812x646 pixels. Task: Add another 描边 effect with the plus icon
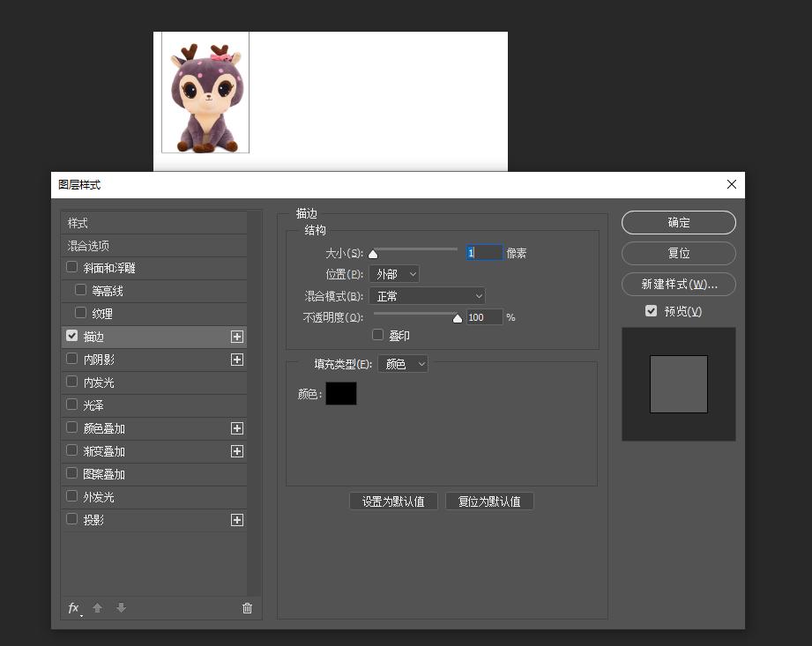[236, 336]
